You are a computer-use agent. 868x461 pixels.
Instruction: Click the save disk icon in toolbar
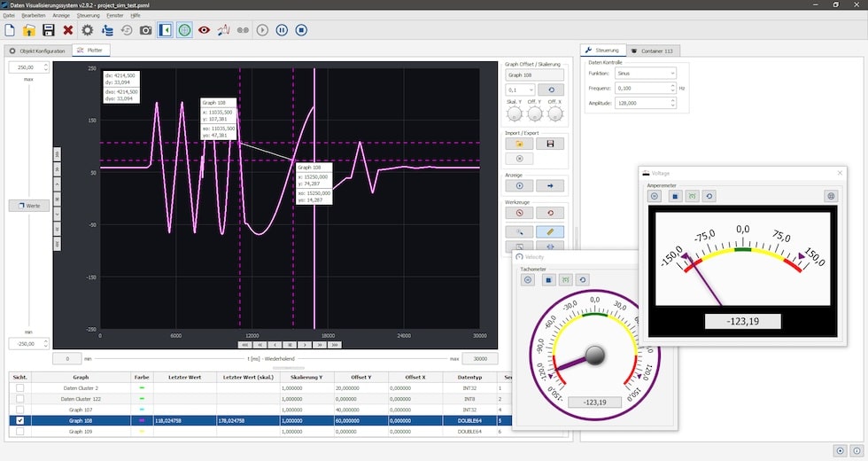(x=49, y=30)
